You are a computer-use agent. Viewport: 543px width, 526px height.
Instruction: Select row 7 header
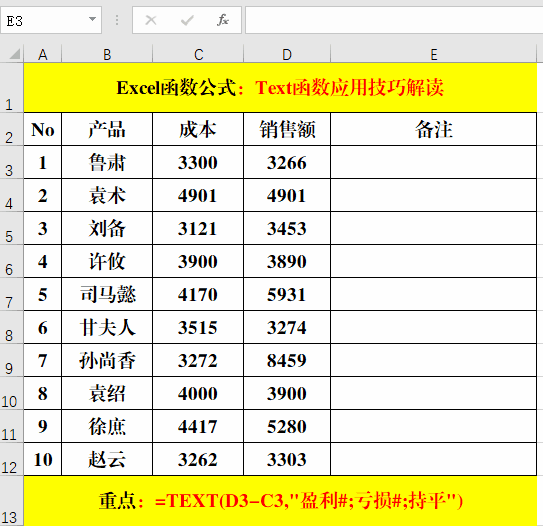pyautogui.click(x=11, y=294)
